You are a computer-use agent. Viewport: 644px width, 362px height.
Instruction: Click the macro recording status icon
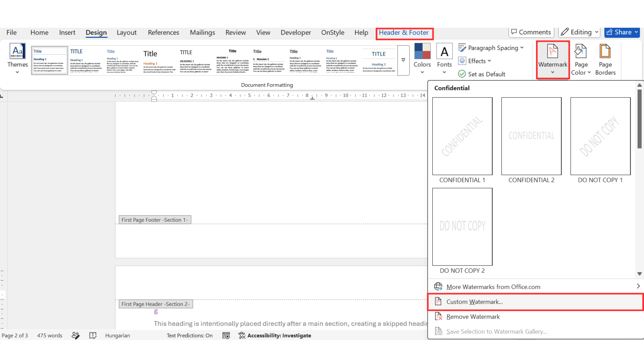(226, 336)
